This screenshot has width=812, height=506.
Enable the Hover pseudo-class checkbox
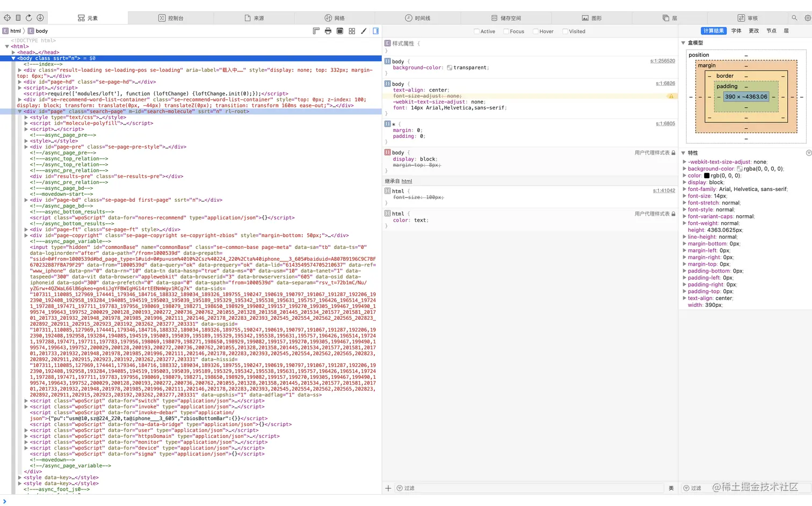(x=535, y=31)
